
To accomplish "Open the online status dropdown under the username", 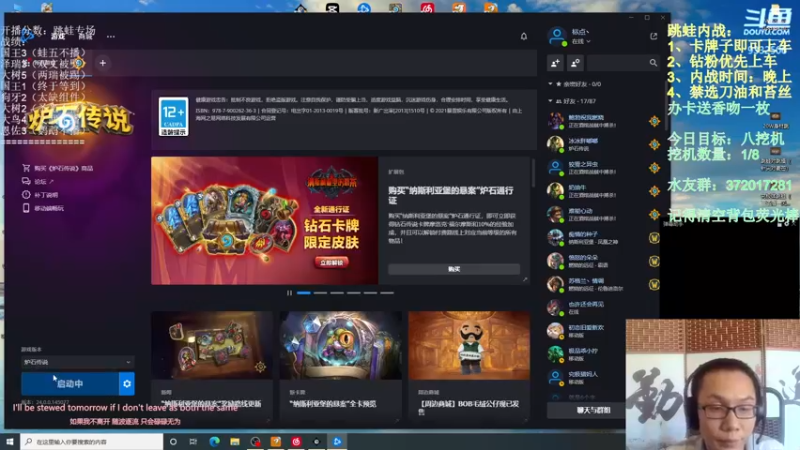I will click(x=581, y=41).
